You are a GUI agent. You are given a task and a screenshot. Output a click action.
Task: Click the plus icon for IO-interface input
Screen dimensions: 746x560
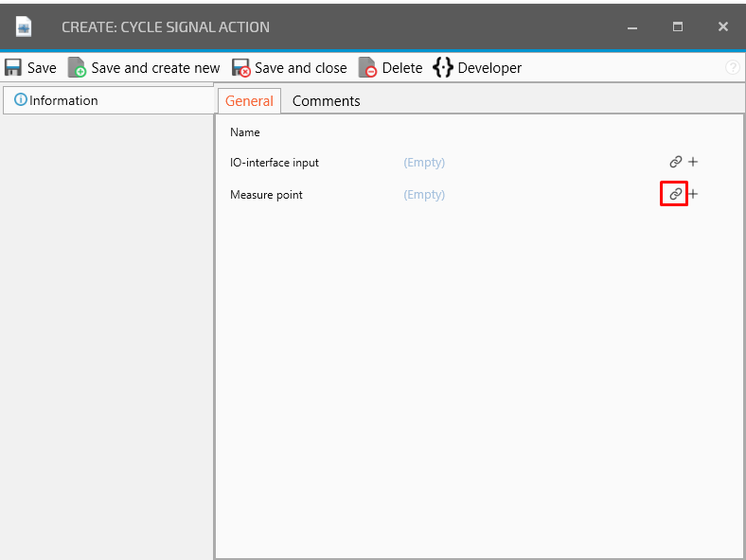(x=693, y=162)
